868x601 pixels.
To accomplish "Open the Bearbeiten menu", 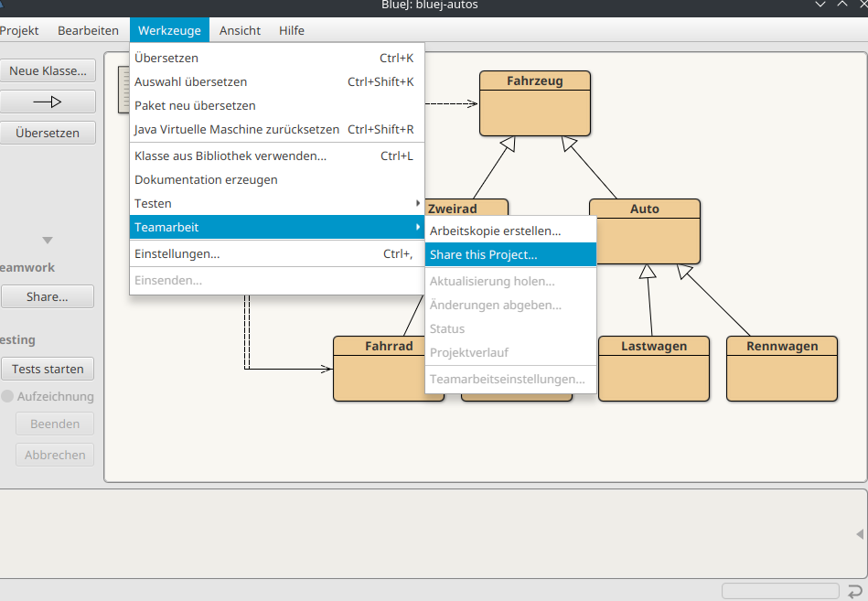I will point(88,30).
